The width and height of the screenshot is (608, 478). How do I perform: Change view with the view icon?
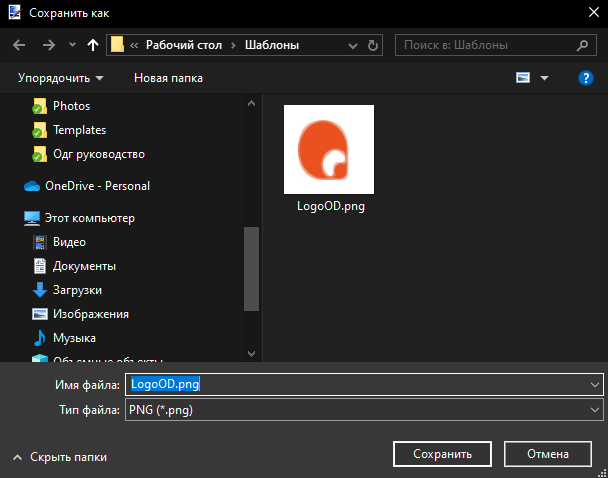tap(523, 78)
